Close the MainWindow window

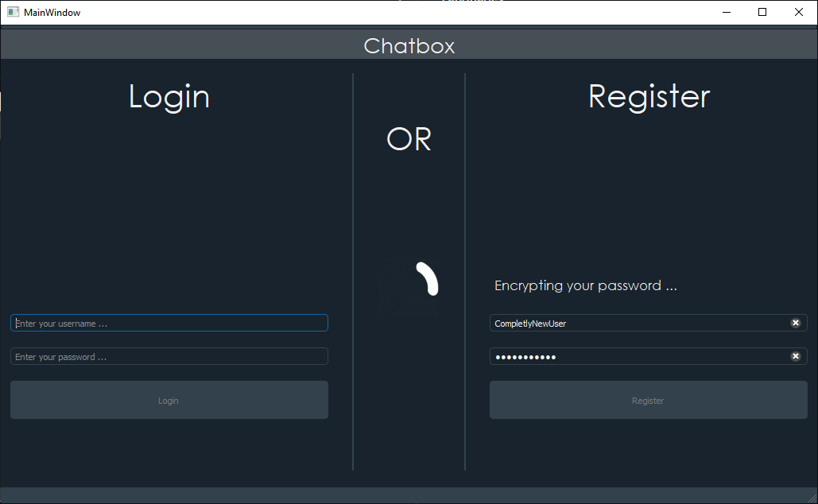(799, 12)
